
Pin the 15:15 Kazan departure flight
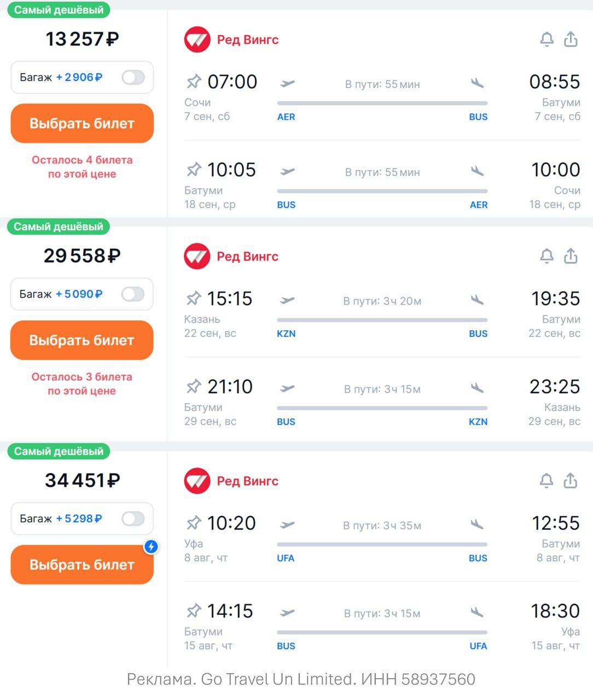(x=194, y=299)
